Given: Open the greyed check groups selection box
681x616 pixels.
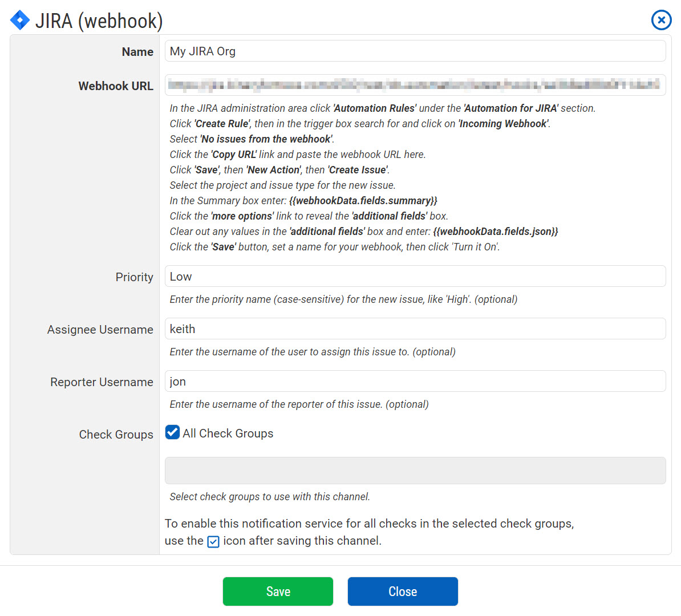Looking at the screenshot, I should (x=415, y=471).
